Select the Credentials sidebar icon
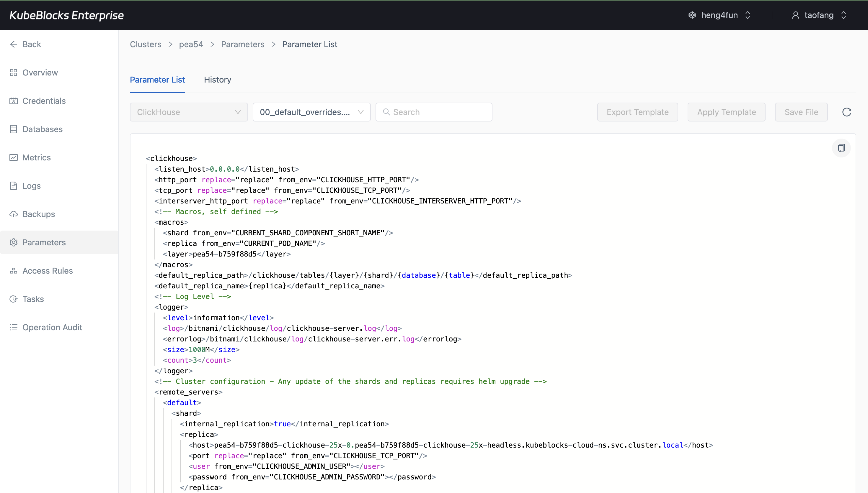Image resolution: width=868 pixels, height=493 pixels. pyautogui.click(x=44, y=101)
